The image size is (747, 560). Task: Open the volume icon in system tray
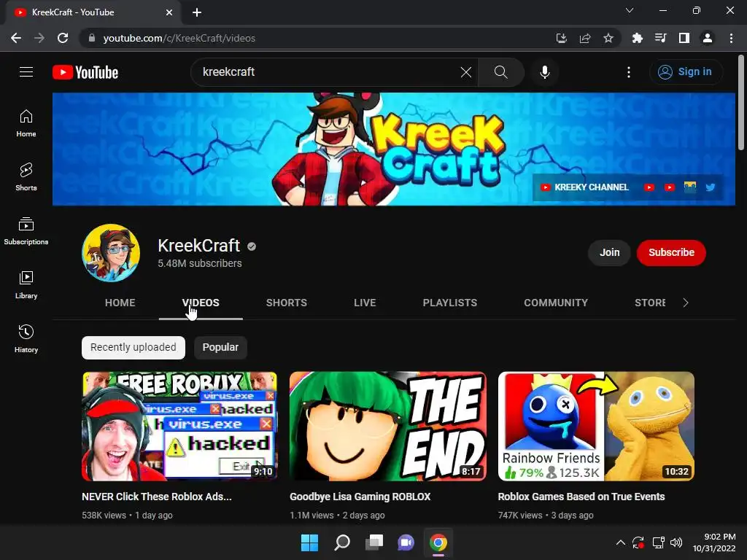[x=676, y=542]
